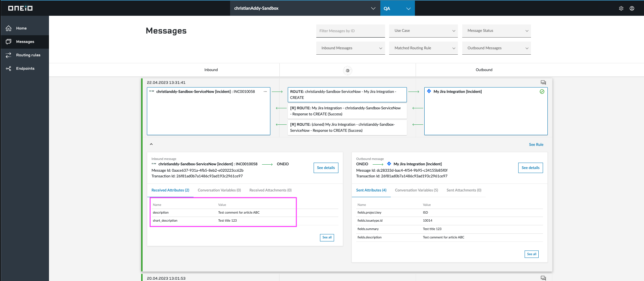Open conversation icon for 20.04.2023 message
The image size is (644, 281).
(543, 278)
